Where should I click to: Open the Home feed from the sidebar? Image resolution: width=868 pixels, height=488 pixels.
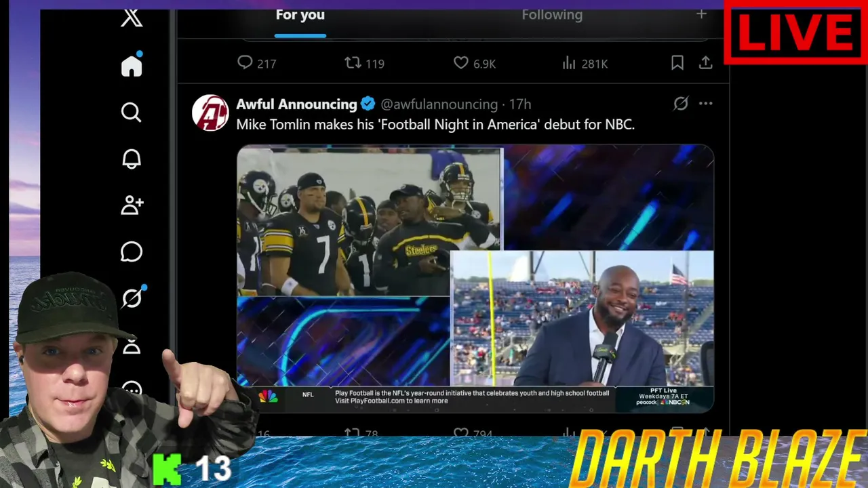coord(132,65)
